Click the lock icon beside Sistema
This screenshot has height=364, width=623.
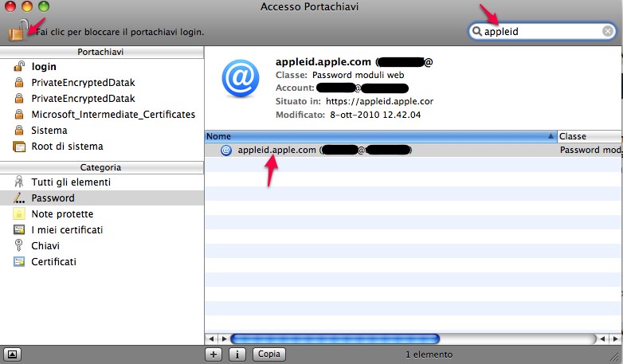pyautogui.click(x=18, y=130)
